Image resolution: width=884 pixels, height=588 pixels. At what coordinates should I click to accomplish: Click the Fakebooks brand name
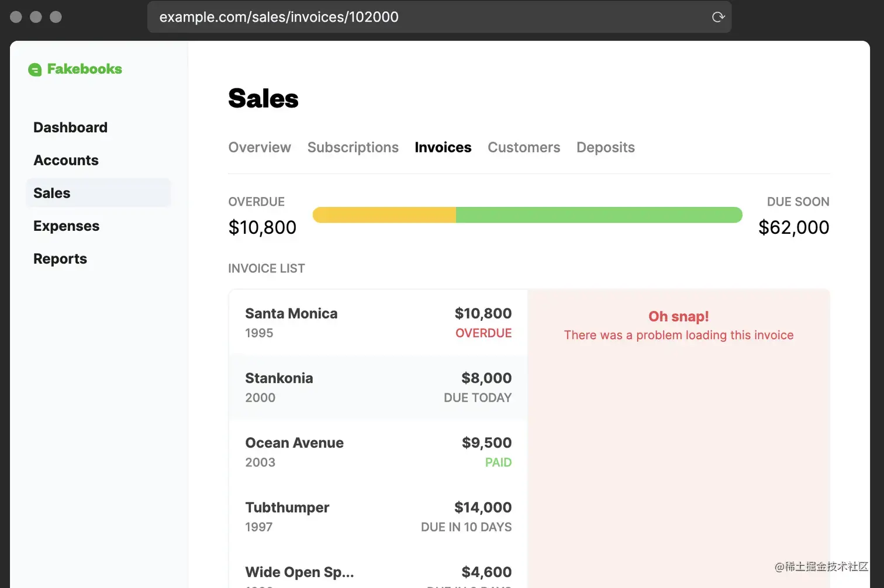[85, 69]
